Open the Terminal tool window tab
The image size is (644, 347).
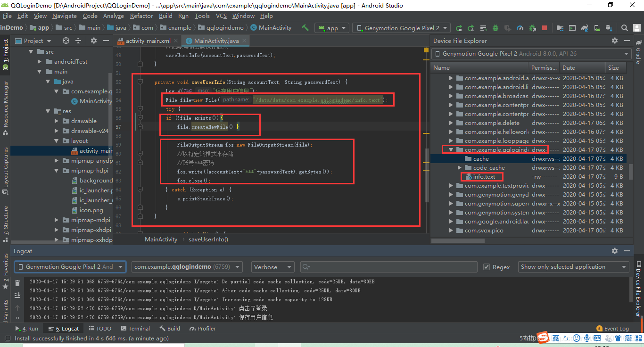(135, 329)
